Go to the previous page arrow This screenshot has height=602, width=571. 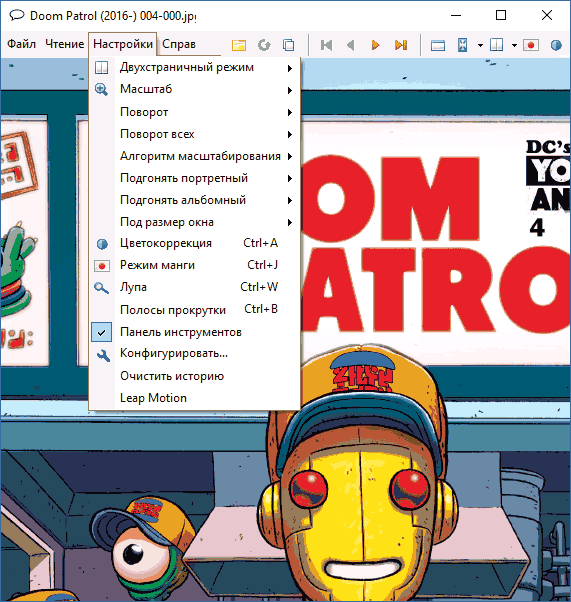click(351, 45)
